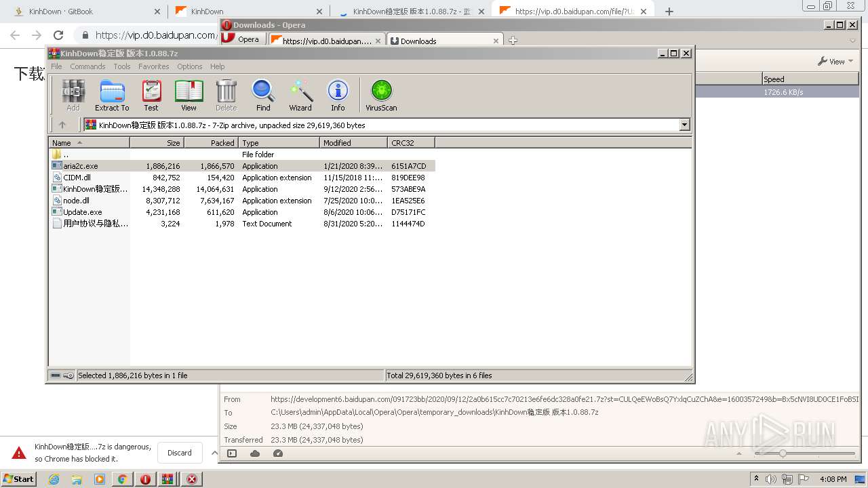
Task: Open the Tools menu in WinRAR
Action: click(x=122, y=66)
